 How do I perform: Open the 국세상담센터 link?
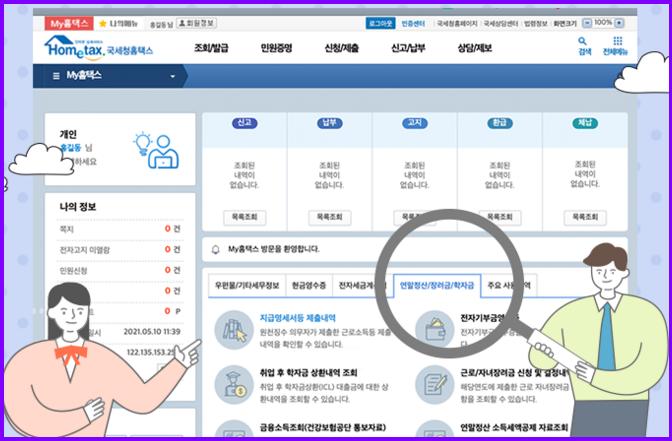[x=501, y=24]
